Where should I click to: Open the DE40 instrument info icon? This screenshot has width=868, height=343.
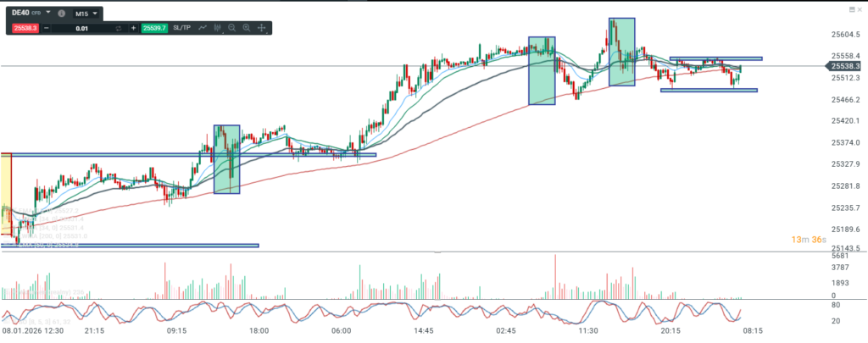click(x=59, y=14)
